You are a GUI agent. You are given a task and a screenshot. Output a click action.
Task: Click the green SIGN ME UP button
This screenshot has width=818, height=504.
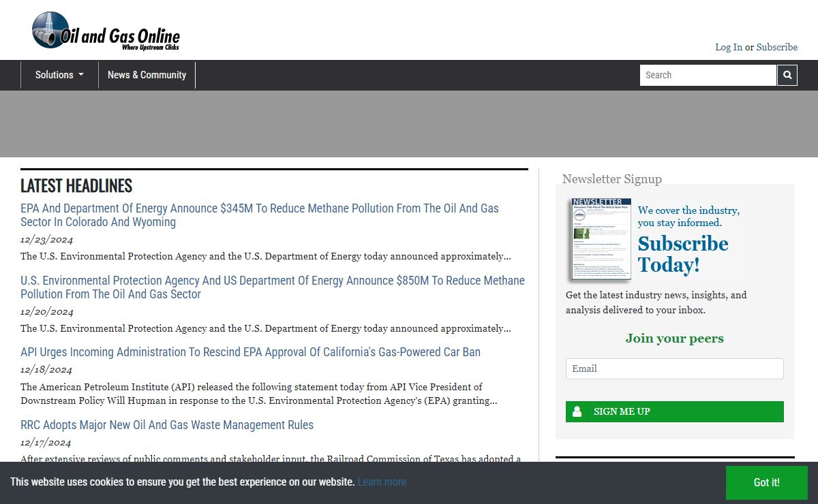(674, 411)
